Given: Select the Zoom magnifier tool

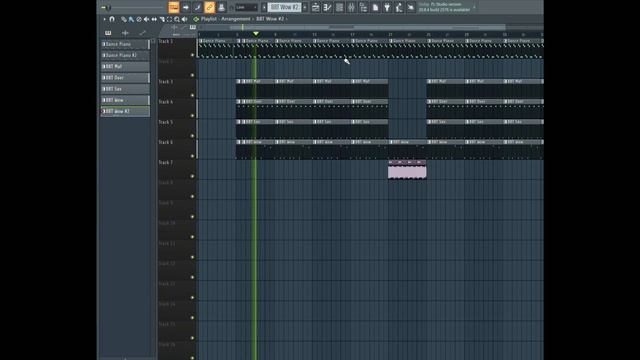Looking at the screenshot, I should (177, 19).
